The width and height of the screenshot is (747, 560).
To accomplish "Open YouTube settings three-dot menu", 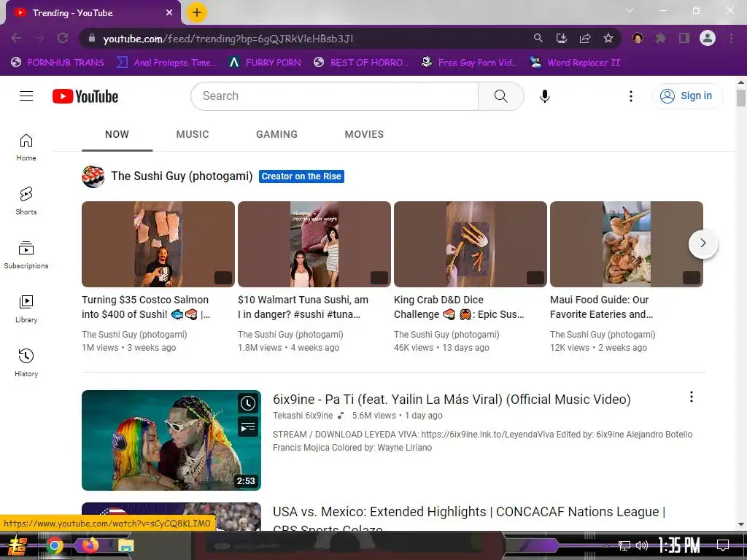I will (631, 96).
